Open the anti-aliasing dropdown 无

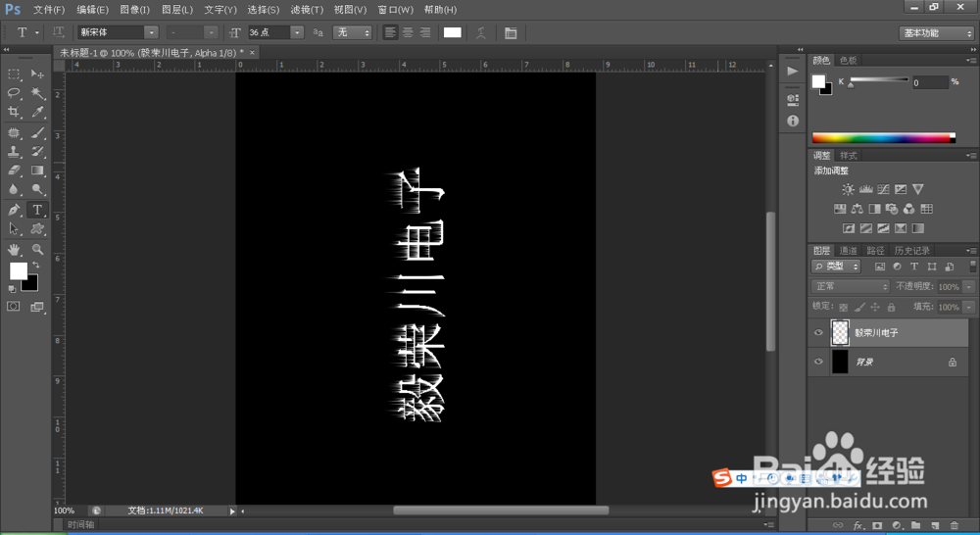[x=353, y=32]
